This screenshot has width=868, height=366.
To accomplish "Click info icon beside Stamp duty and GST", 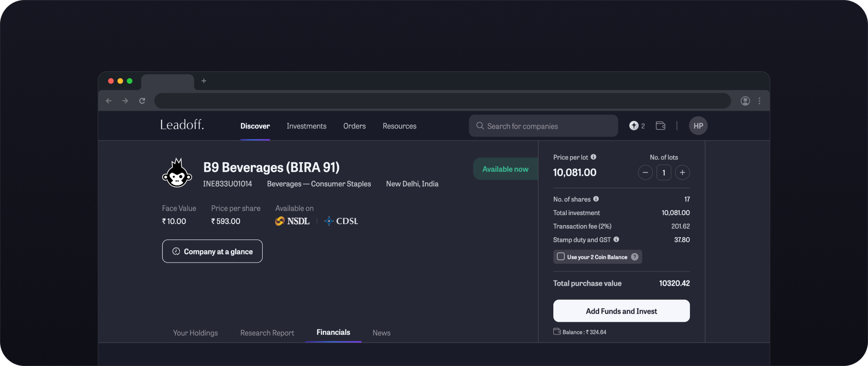I will [x=616, y=239].
